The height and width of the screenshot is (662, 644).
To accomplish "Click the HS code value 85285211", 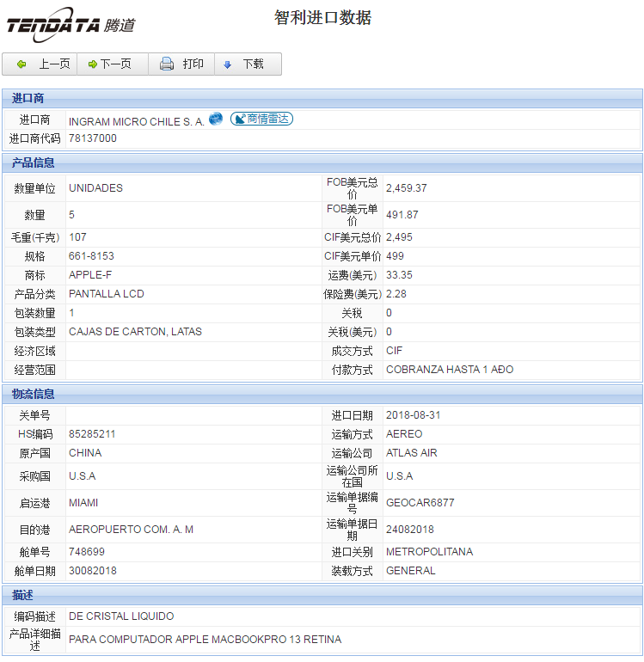I will 92,434.
